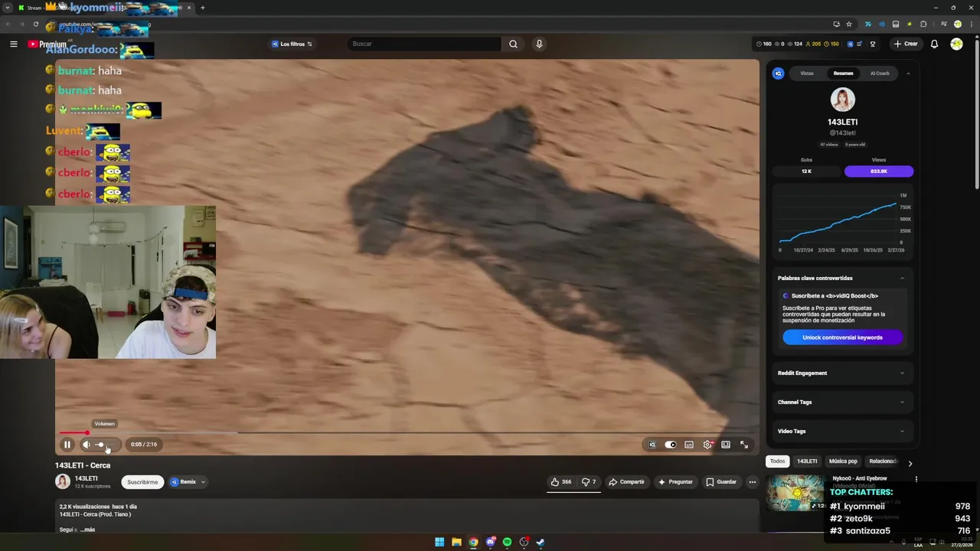
Task: Focus the Buscar search field
Action: coord(425,44)
